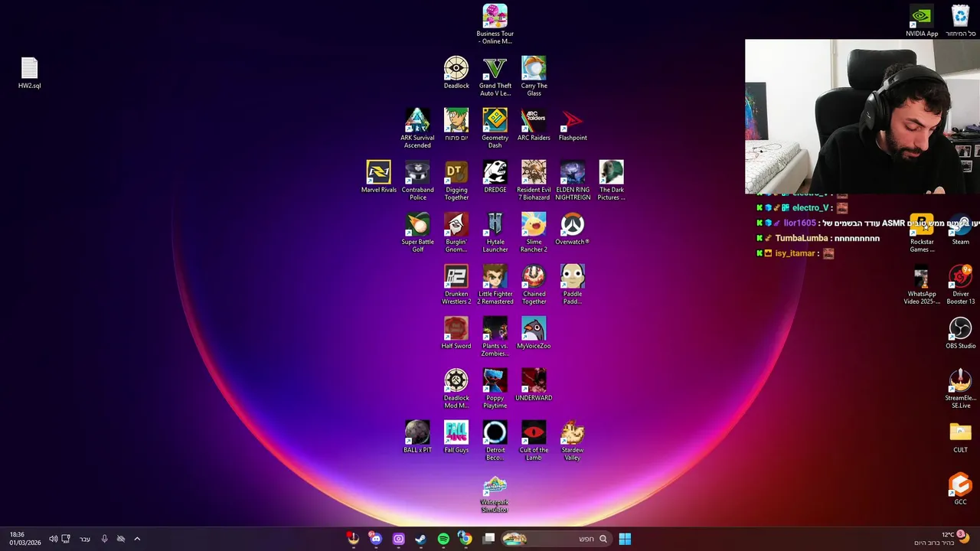The height and width of the screenshot is (551, 980).
Task: Select the Recycle Bin icon
Action: tap(960, 21)
